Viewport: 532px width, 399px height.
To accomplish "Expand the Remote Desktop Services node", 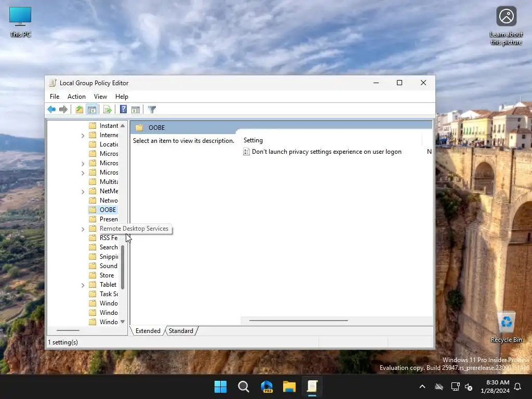I will tap(83, 229).
